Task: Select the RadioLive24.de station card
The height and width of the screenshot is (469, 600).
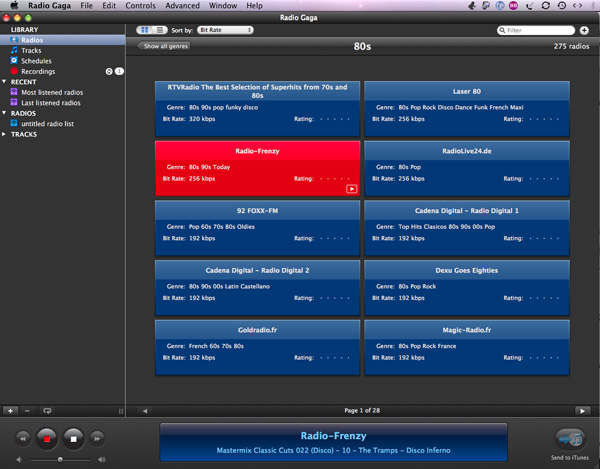Action: click(x=467, y=168)
